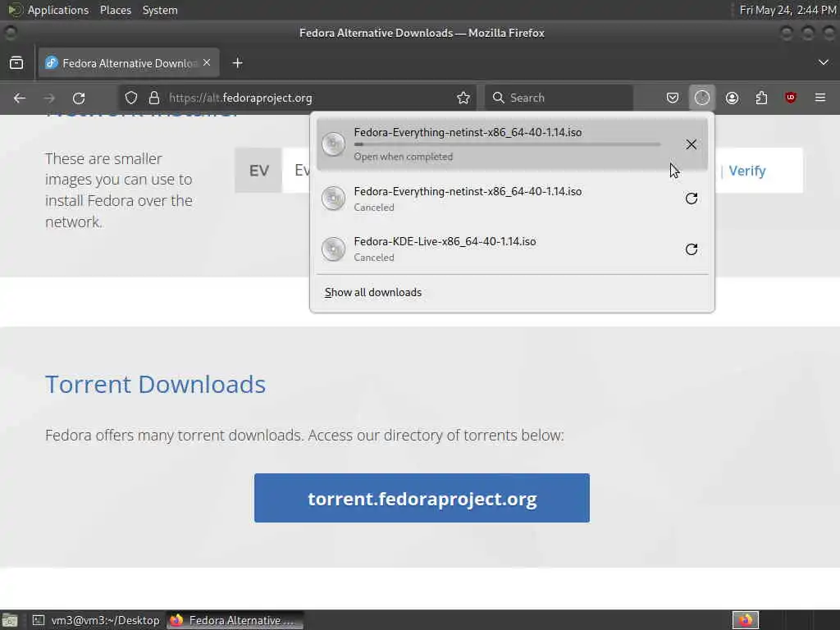Viewport: 840px width, 630px height.
Task: Bookmark this page with the star
Action: click(x=463, y=98)
